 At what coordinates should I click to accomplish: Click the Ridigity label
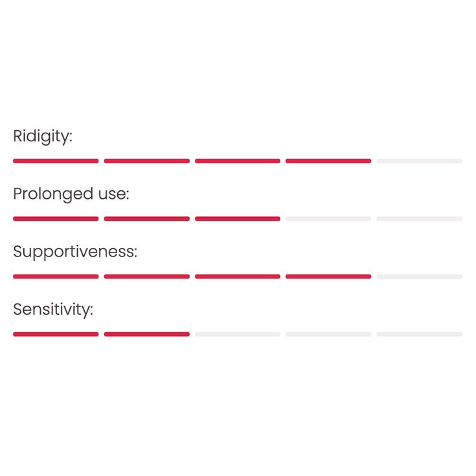[43, 137]
